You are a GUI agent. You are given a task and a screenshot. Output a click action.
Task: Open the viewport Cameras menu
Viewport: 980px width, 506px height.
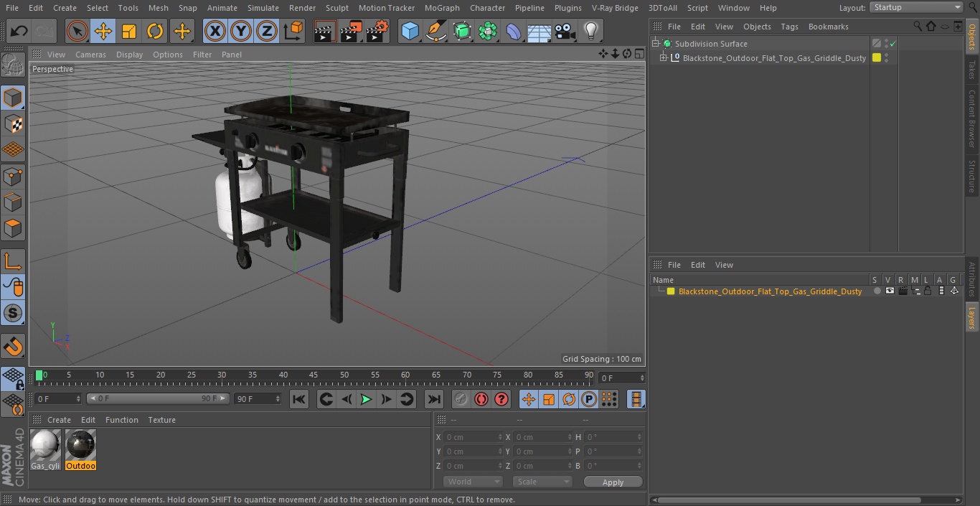pos(90,55)
